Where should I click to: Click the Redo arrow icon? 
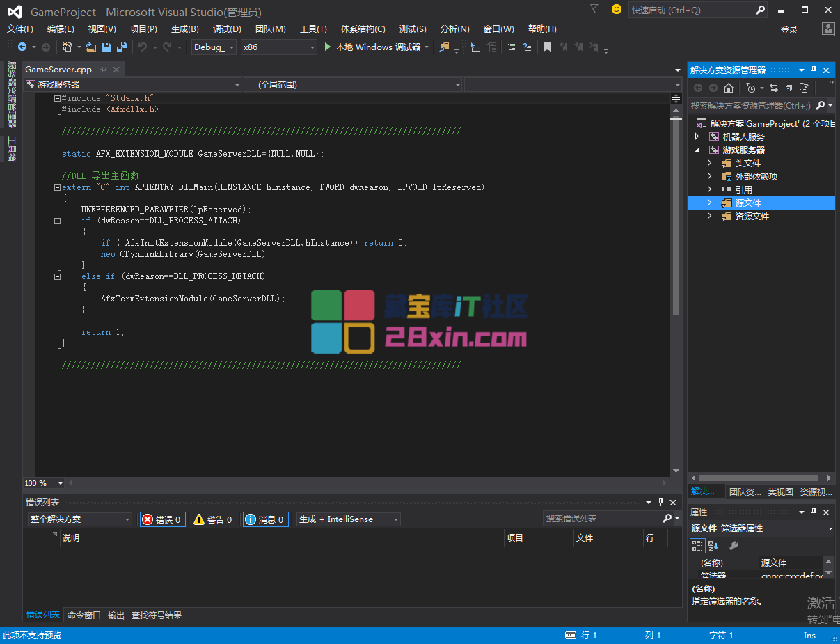point(167,47)
